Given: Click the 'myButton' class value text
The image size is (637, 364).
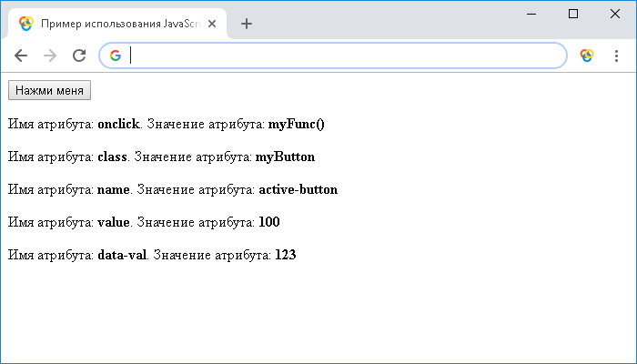Looking at the screenshot, I should click(x=285, y=157).
